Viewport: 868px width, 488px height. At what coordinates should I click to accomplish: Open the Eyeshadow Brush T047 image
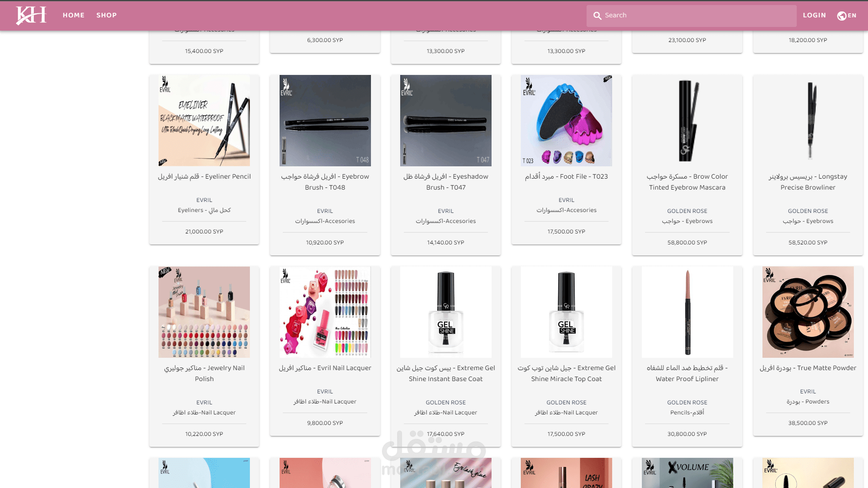tap(445, 121)
